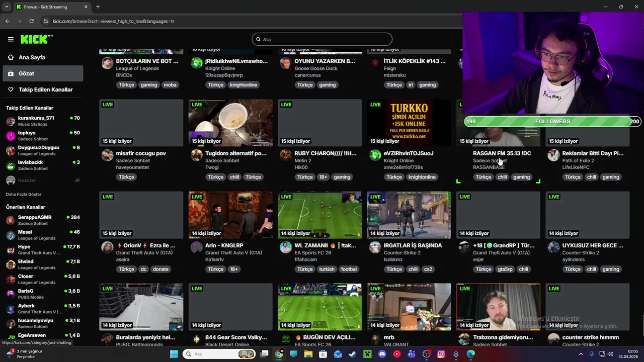The image size is (644, 362).
Task: Open a new browser tab
Action: coord(98,7)
